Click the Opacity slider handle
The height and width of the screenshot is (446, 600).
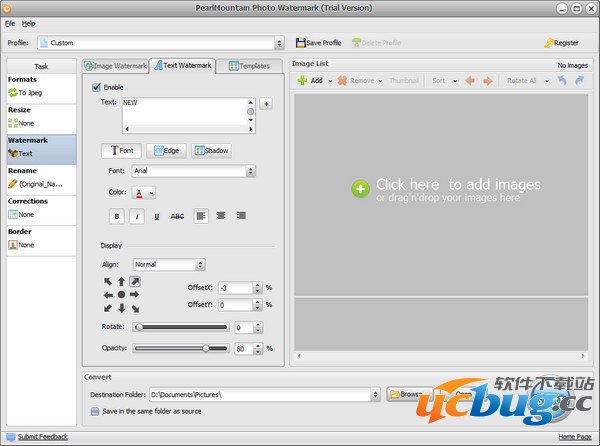pyautogui.click(x=206, y=348)
